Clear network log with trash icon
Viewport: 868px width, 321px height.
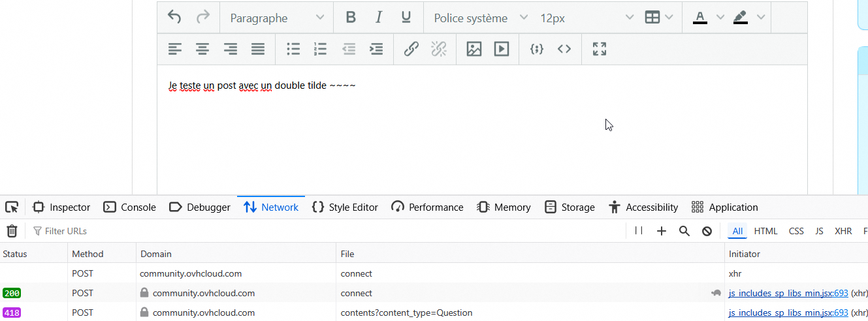pyautogui.click(x=12, y=231)
